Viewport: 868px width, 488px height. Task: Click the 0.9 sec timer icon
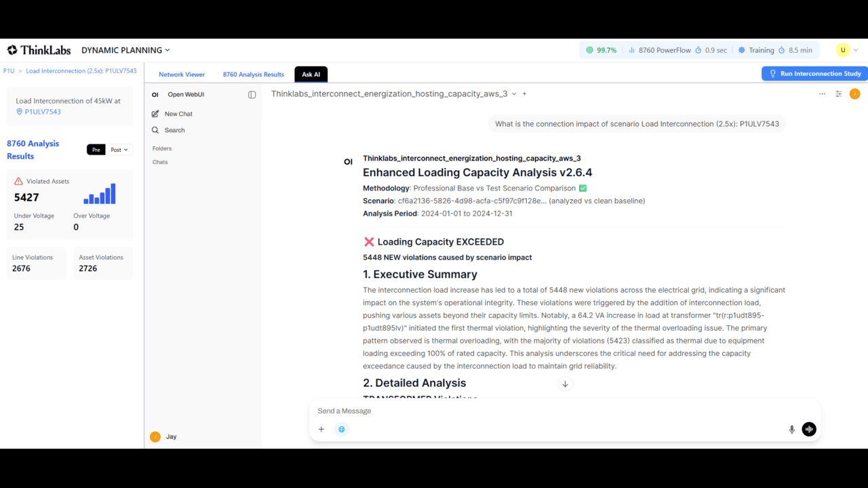point(698,50)
